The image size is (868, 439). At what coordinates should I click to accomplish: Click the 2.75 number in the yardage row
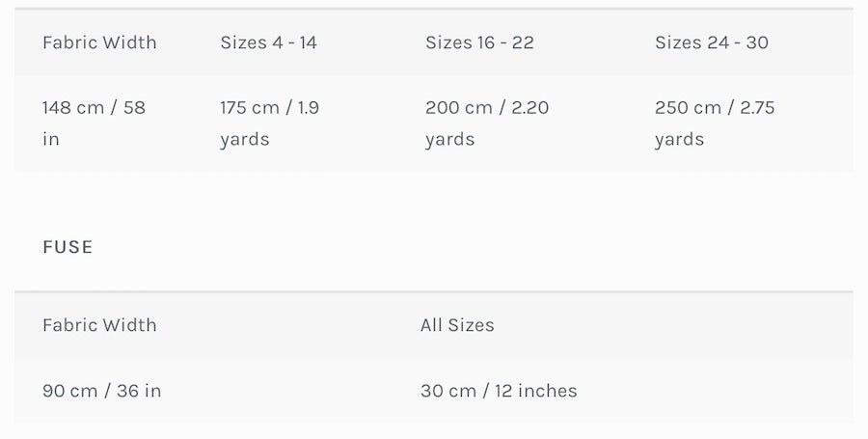757,107
